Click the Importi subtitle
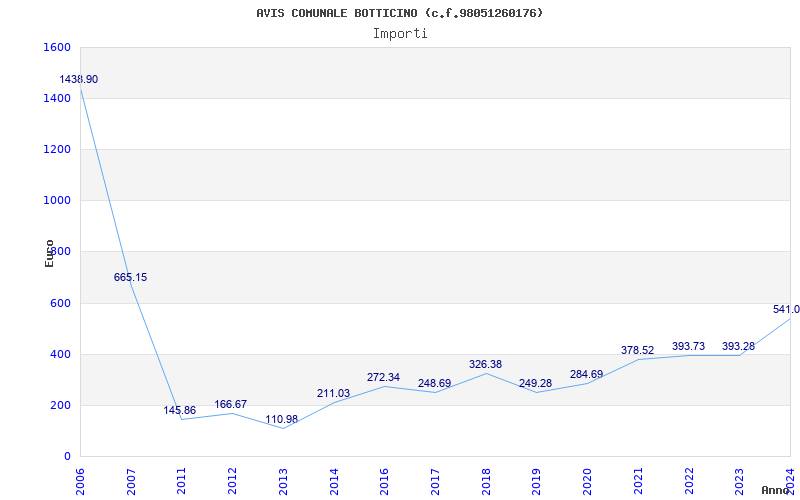800x500 pixels. 400,34
